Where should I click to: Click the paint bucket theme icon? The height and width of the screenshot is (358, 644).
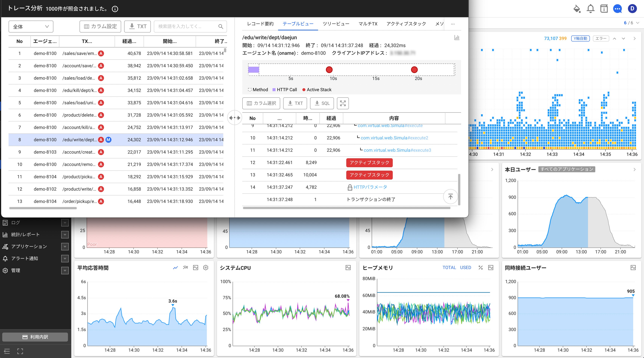click(577, 9)
